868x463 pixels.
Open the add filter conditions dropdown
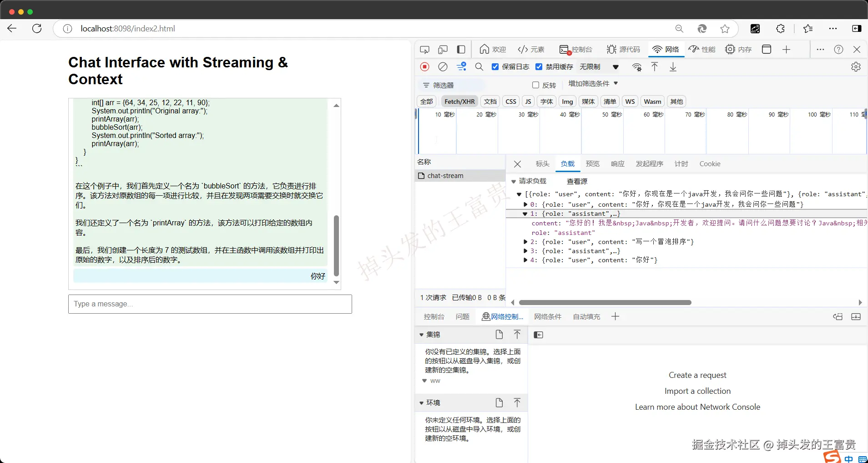point(593,84)
